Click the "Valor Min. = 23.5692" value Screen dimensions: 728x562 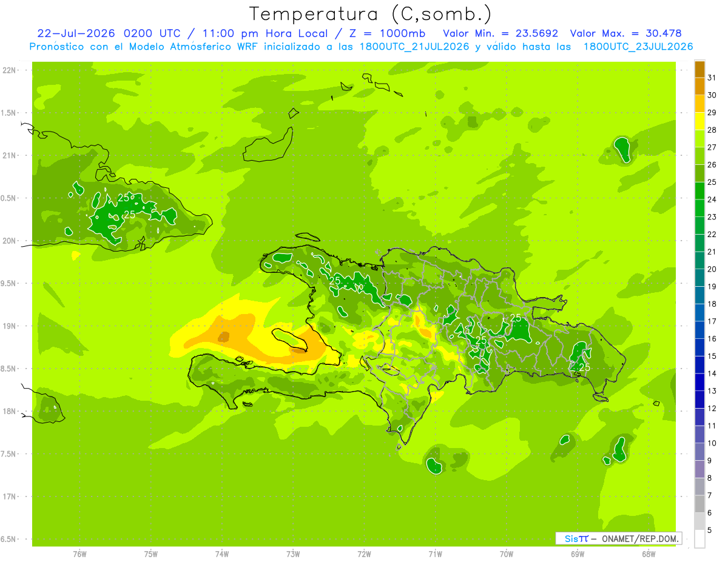click(500, 33)
